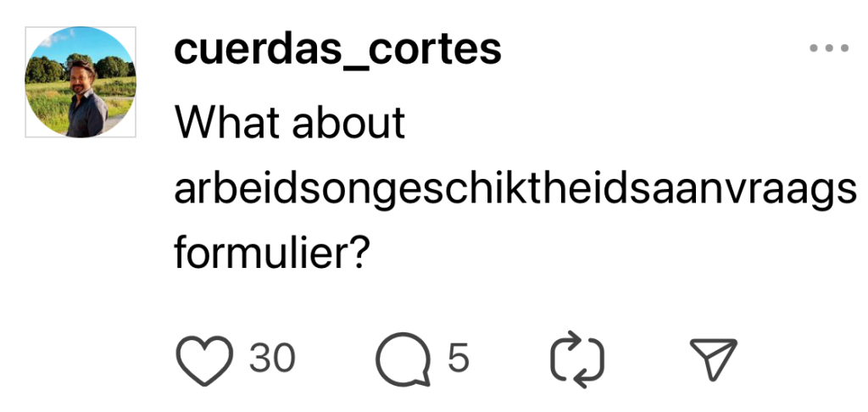Click the "What about" post text
This screenshot has height=412, width=868.
point(290,124)
